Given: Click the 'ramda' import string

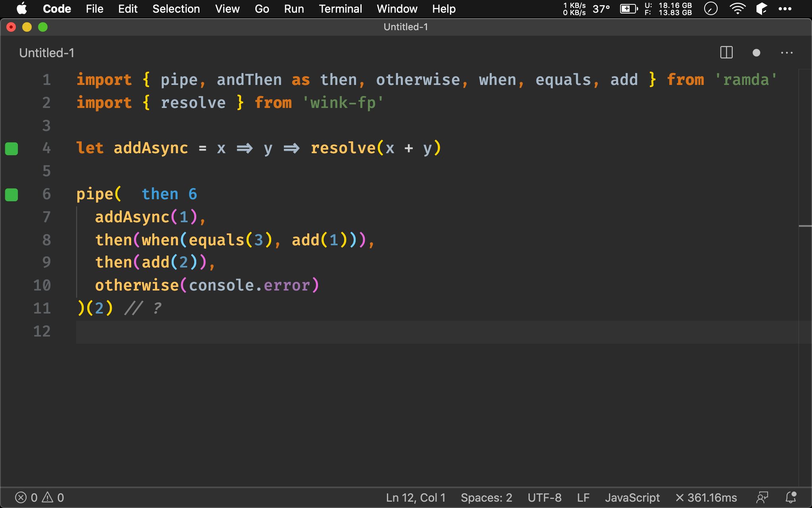Looking at the screenshot, I should pos(746,80).
